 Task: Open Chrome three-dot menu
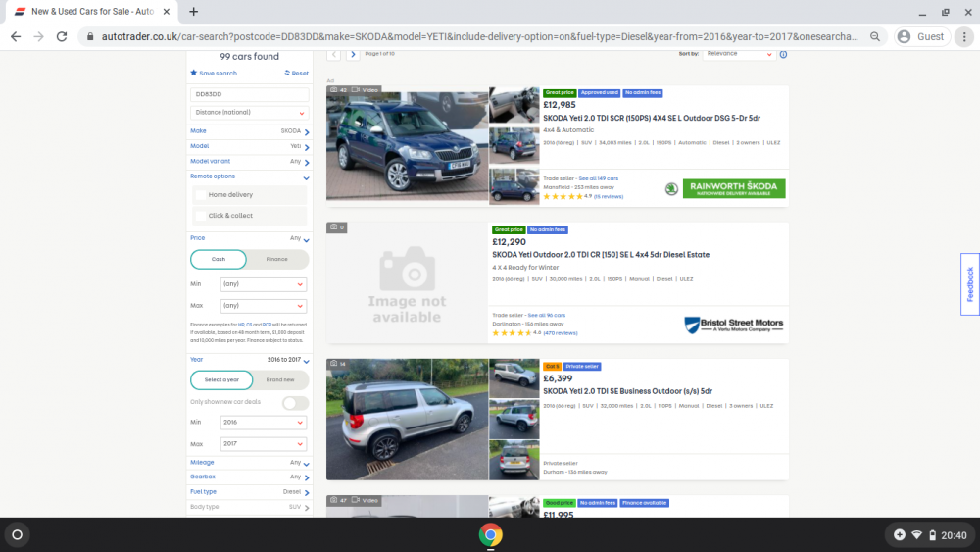(x=964, y=37)
